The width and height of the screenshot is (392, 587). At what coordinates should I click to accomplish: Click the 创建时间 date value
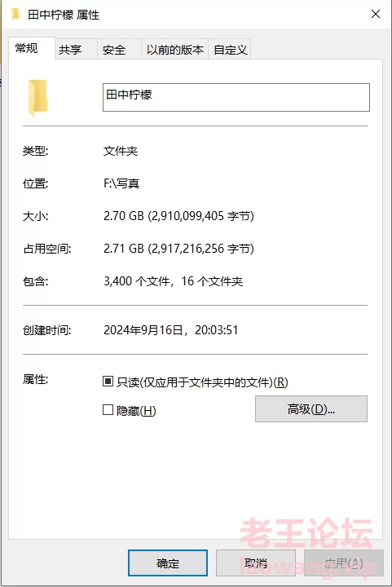tap(170, 330)
